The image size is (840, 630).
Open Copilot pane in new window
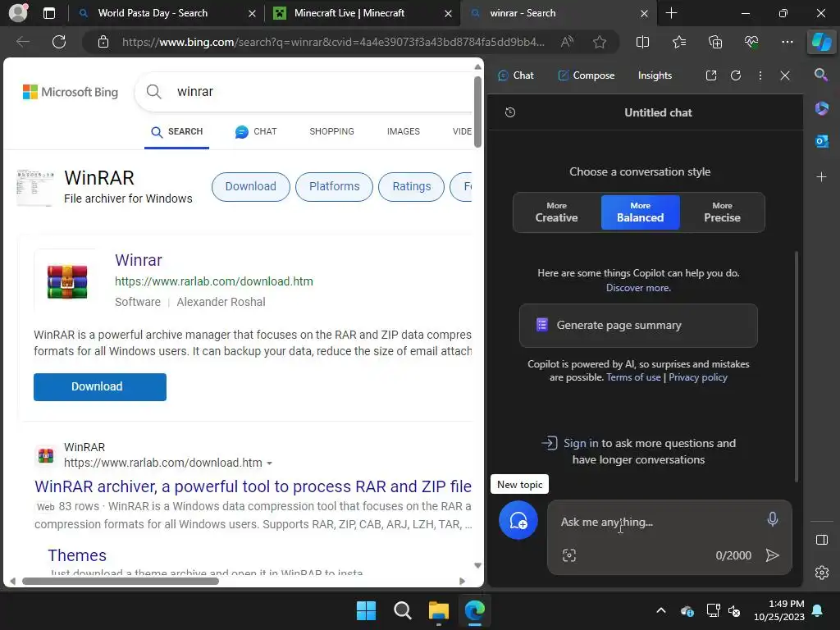(711, 75)
